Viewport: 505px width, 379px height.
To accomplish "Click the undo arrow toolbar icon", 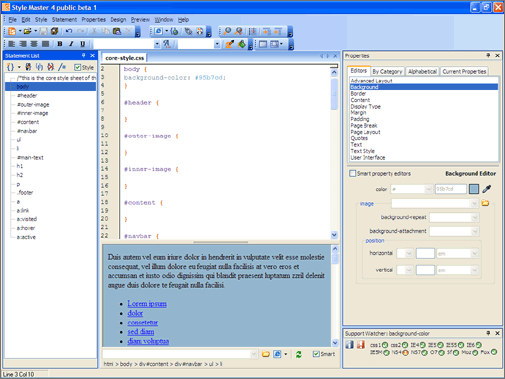I will click(69, 31).
